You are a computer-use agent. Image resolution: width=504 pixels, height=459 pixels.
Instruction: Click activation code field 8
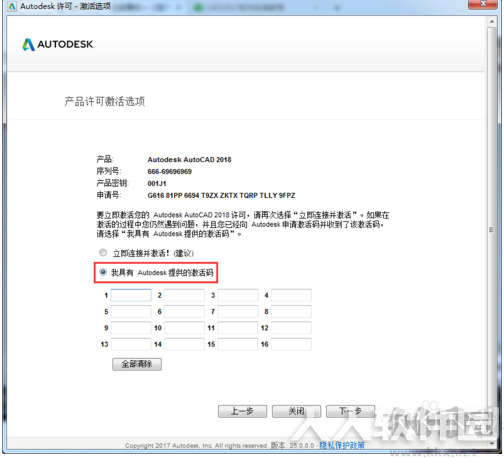point(291,312)
